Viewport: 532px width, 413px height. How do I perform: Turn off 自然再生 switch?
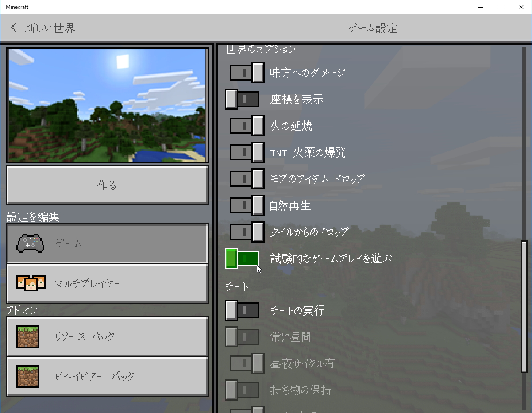click(247, 205)
